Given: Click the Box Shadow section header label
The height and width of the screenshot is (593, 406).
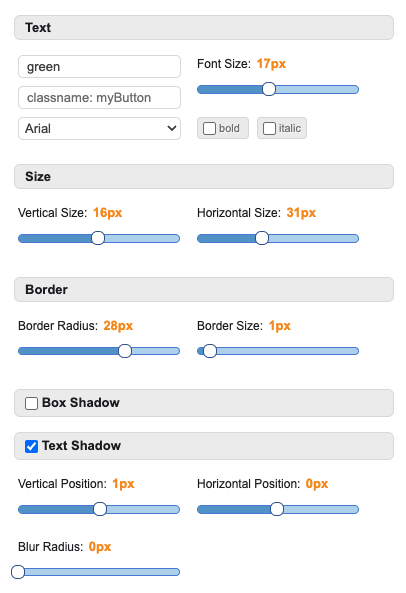Looking at the screenshot, I should (81, 403).
